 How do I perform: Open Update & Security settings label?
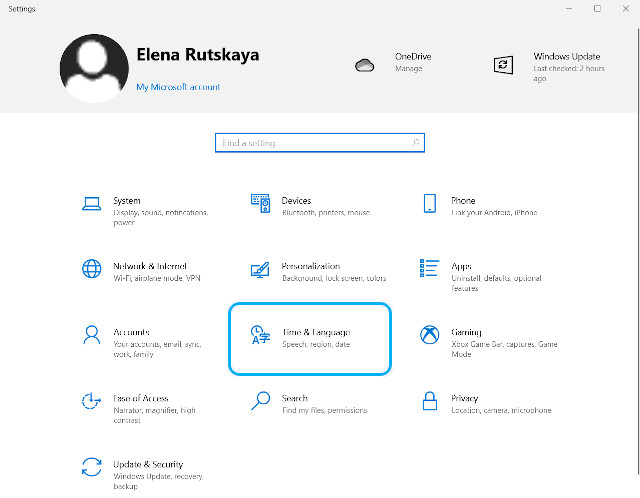(x=148, y=465)
